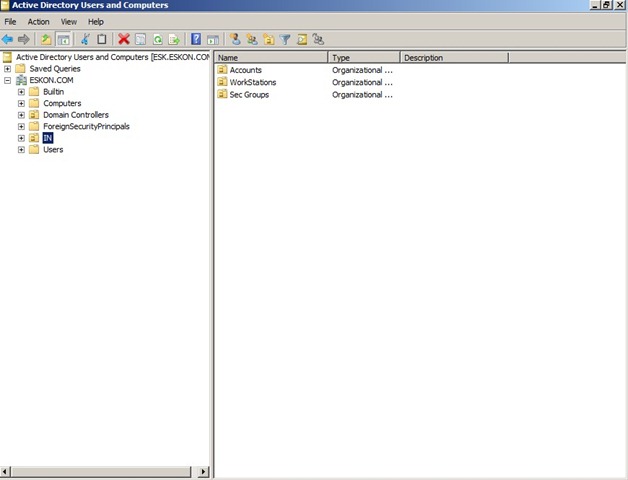628x480 pixels.
Task: Click the Export list toolbar icon
Action: 174,39
